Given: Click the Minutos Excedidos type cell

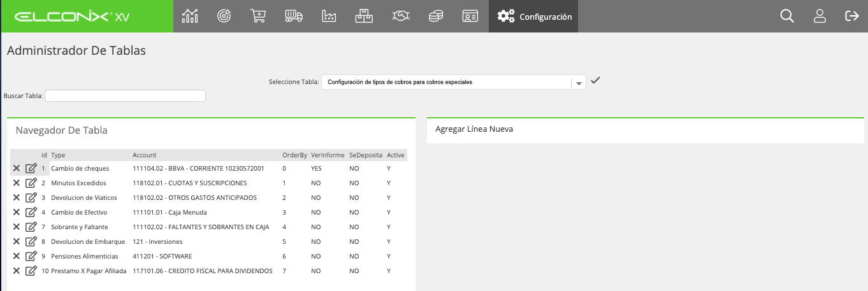Looking at the screenshot, I should point(78,183).
